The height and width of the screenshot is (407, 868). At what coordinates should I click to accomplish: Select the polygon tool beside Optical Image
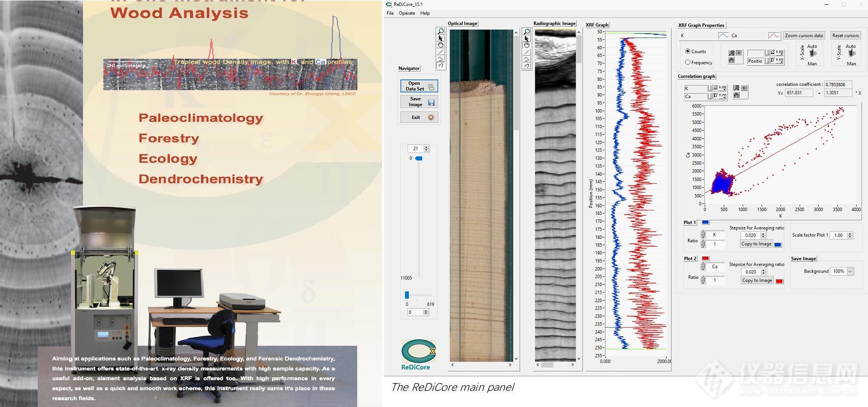pyautogui.click(x=440, y=58)
